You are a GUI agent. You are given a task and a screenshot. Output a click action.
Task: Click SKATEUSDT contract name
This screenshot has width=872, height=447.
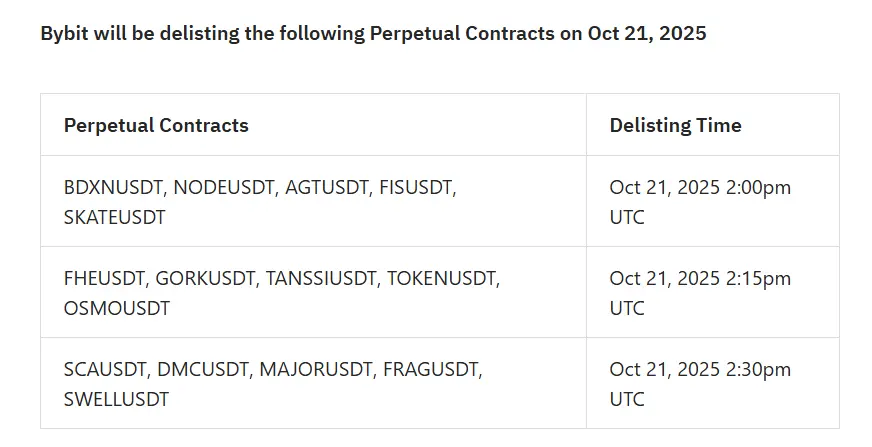[x=115, y=217]
